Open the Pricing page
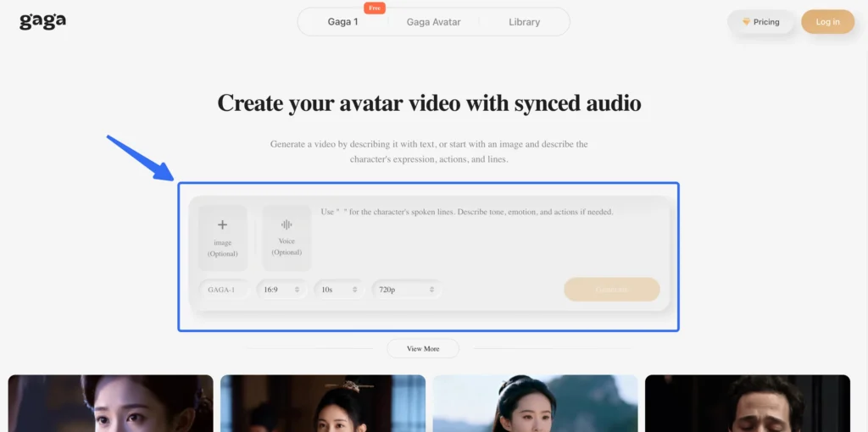 (761, 21)
